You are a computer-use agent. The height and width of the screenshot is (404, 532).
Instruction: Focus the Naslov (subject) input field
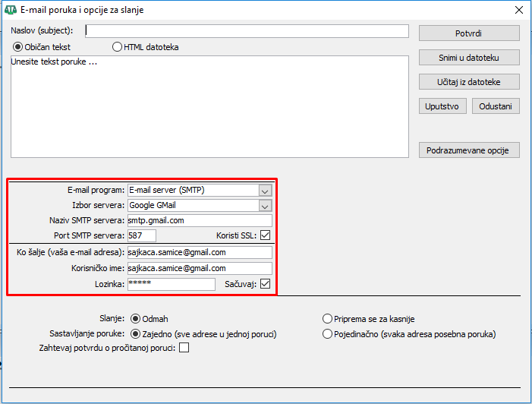click(x=247, y=31)
